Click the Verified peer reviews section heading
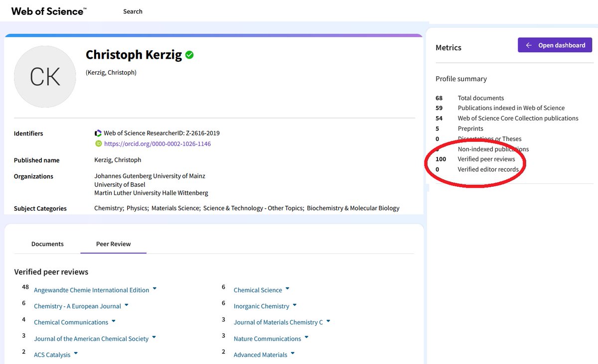 51,272
